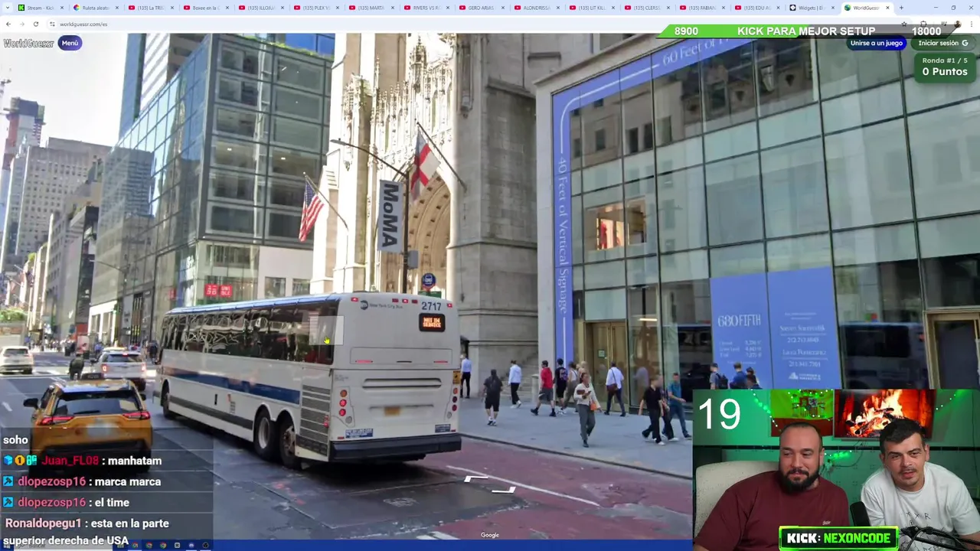Click the 'KICK: NEXONCODE' banner

tap(838, 538)
